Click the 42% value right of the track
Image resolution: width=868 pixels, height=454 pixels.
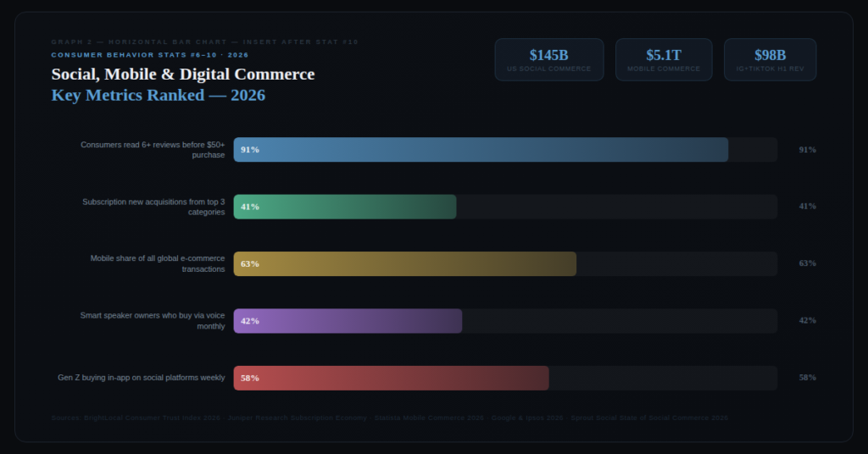click(x=807, y=320)
